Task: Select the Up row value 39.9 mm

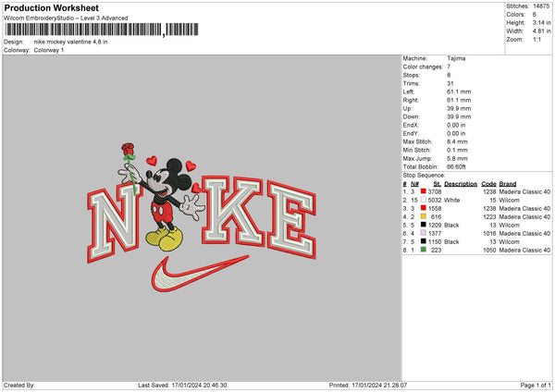Action: pos(459,108)
